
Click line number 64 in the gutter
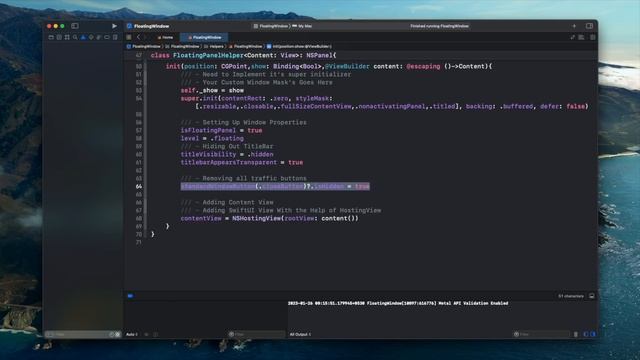click(x=139, y=187)
